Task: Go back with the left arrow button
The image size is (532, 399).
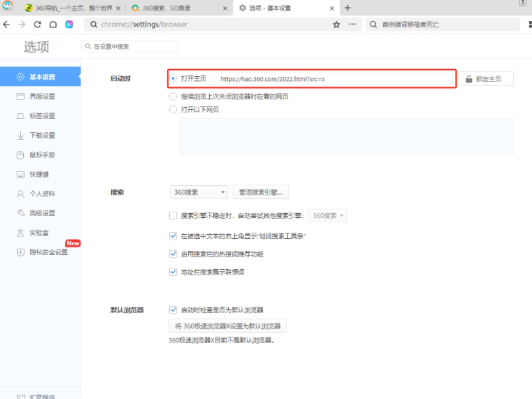Action: pyautogui.click(x=7, y=24)
